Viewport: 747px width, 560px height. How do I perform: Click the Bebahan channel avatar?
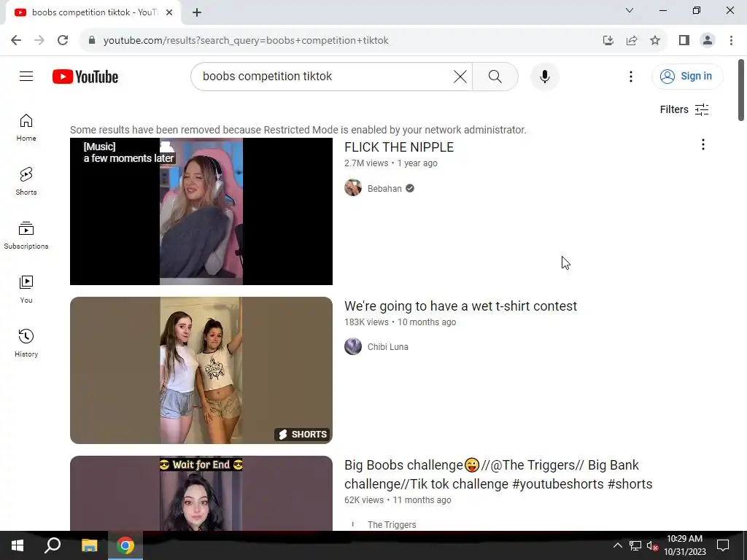pyautogui.click(x=353, y=187)
